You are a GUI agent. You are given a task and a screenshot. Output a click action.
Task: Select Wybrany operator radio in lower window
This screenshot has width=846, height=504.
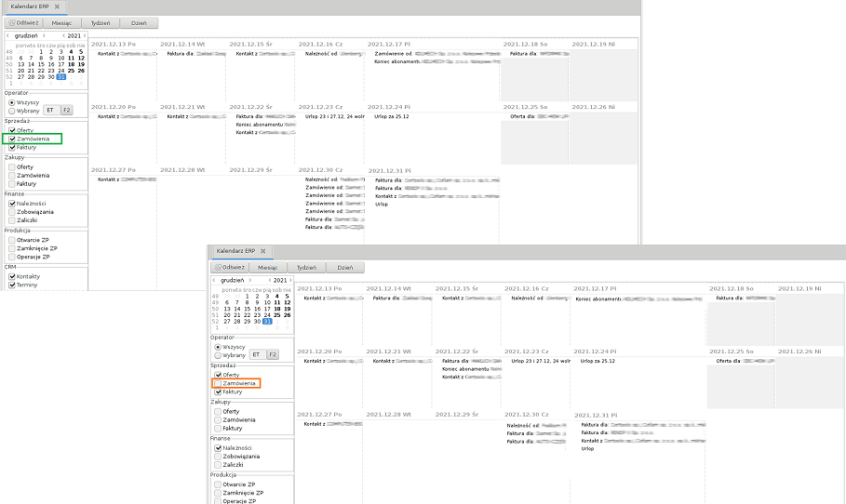tap(218, 356)
